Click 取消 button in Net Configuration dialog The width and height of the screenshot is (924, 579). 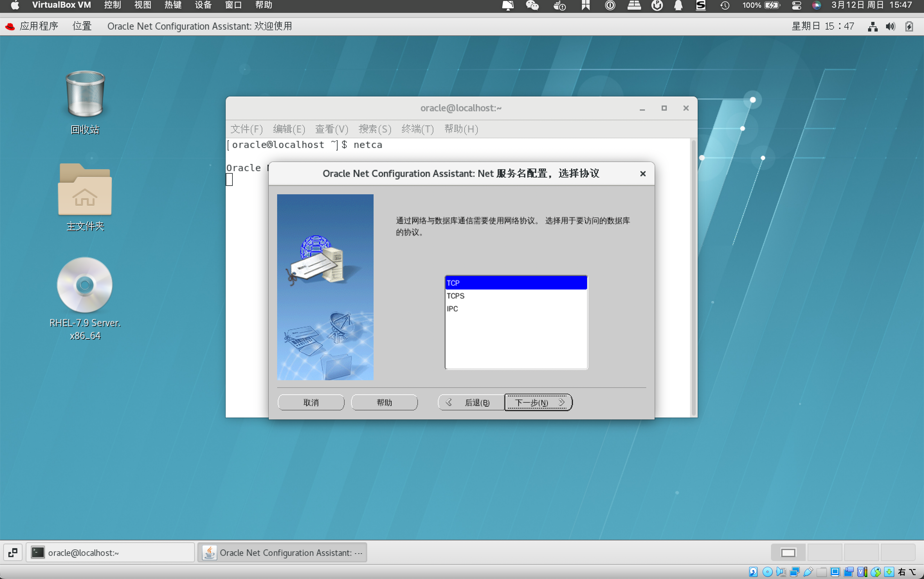pos(311,402)
